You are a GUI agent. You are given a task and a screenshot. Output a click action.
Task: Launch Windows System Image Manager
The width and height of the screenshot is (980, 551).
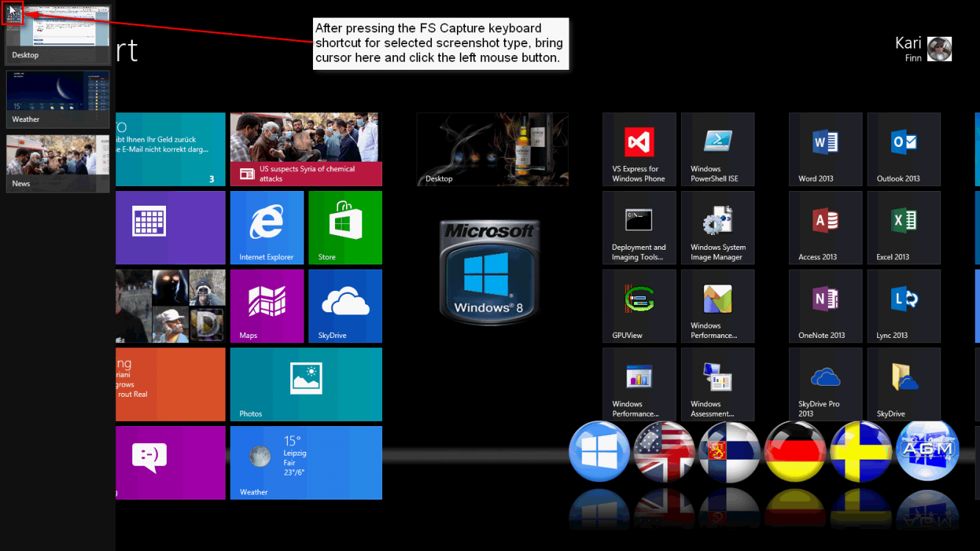coord(718,228)
